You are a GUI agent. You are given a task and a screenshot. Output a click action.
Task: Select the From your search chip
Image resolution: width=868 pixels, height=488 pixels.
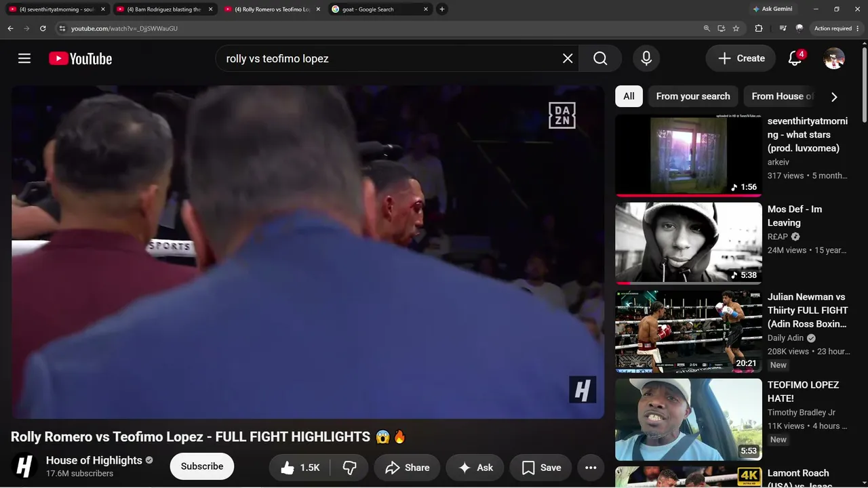pos(693,96)
